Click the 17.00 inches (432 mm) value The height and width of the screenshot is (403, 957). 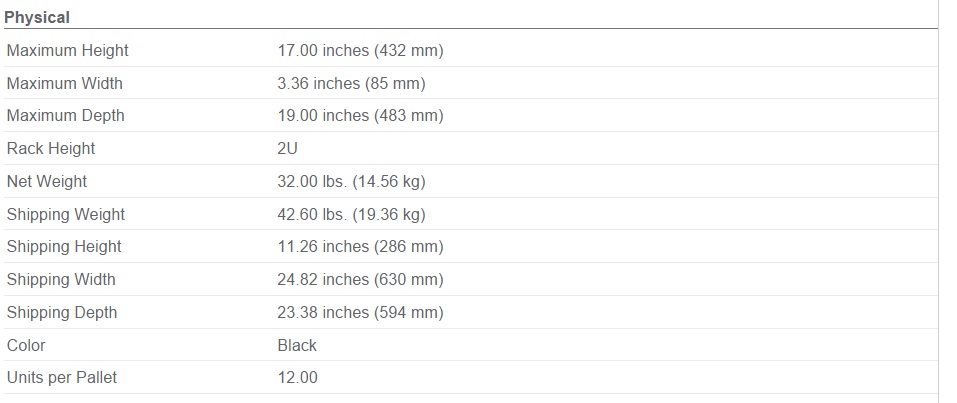pos(360,50)
